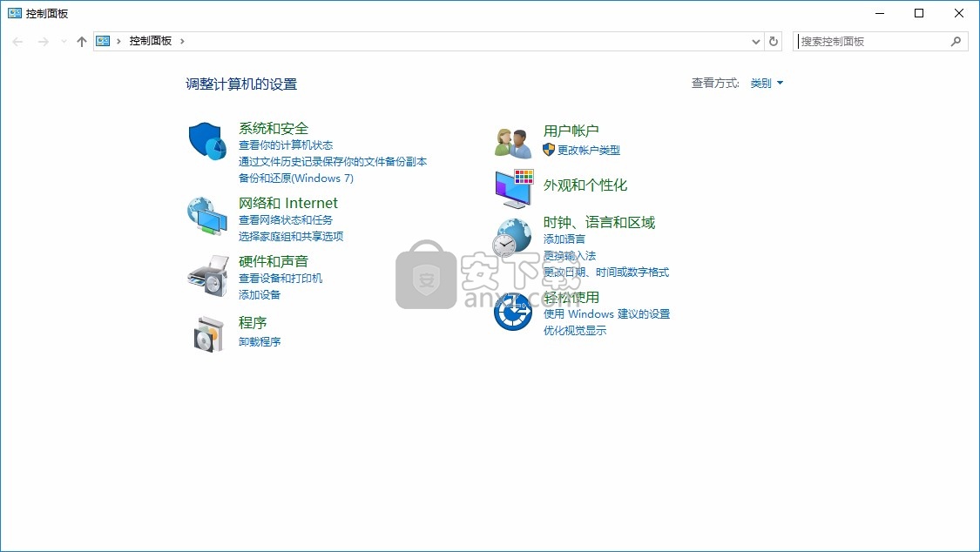
Task: Refresh the control panel view
Action: (x=774, y=41)
